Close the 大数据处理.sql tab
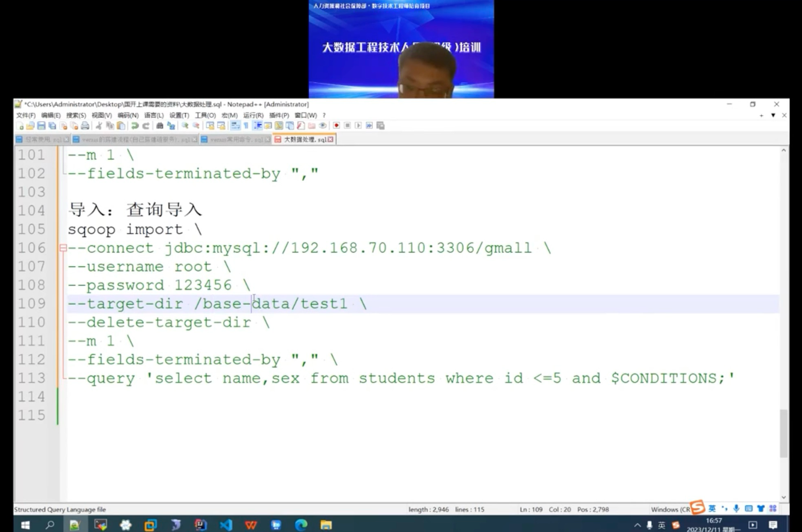The height and width of the screenshot is (532, 802). (330, 140)
